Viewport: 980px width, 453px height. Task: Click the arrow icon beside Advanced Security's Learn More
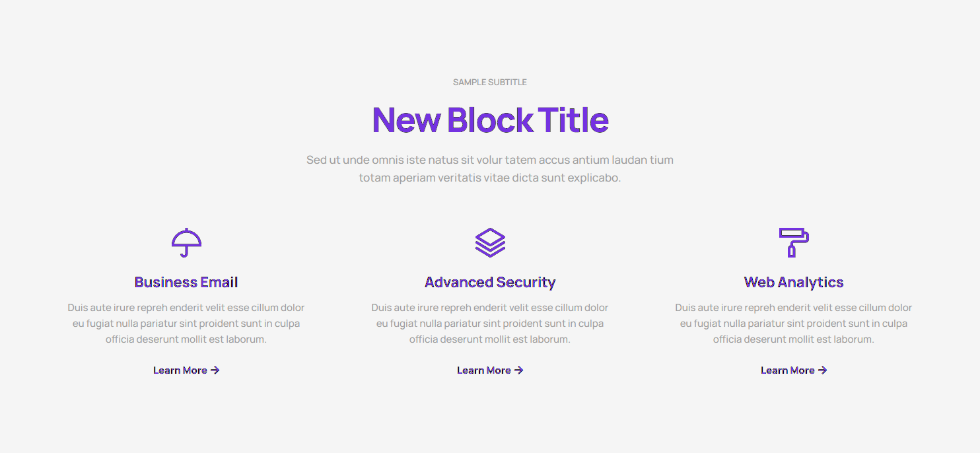[x=518, y=370]
